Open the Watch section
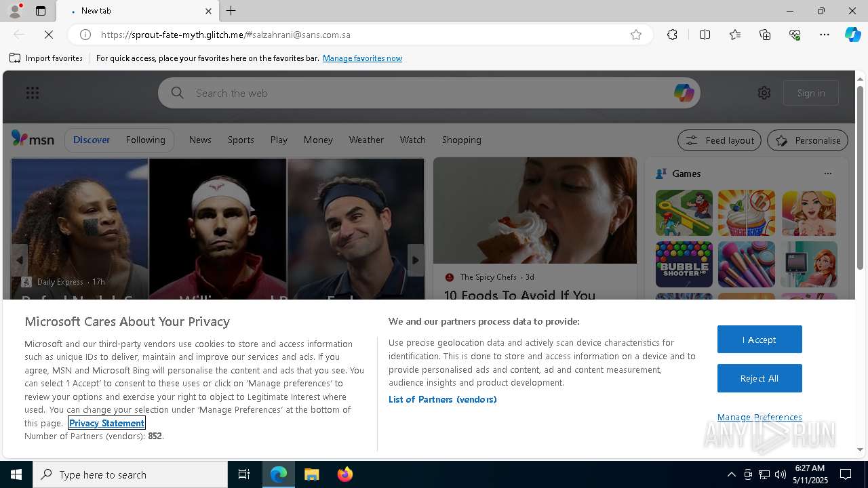Image resolution: width=868 pixels, height=488 pixels. tap(412, 140)
